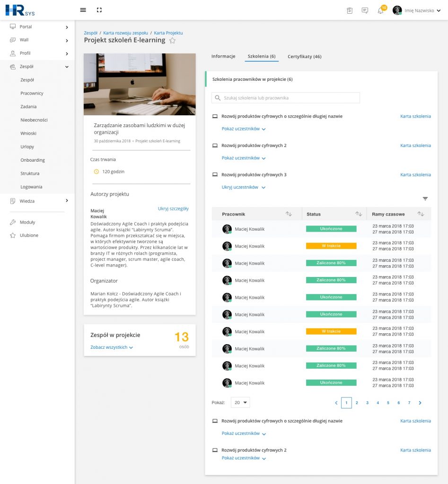This screenshot has width=448, height=484.
Task: Switch to the Szkolenia (6) tab
Action: [262, 56]
